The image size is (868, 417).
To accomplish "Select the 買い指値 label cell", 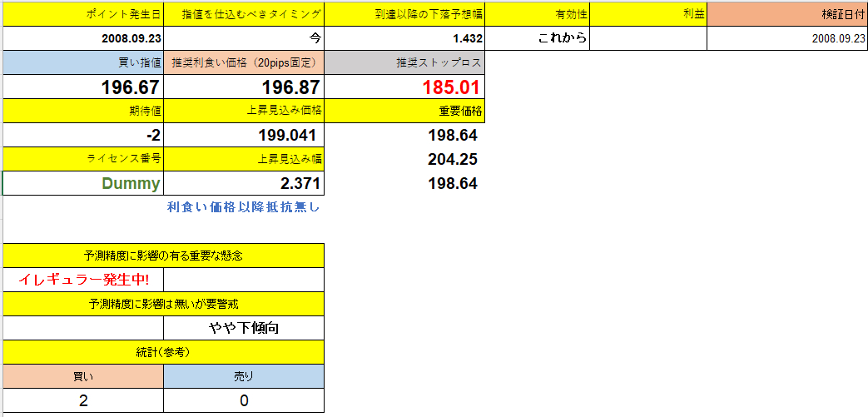I will [83, 62].
